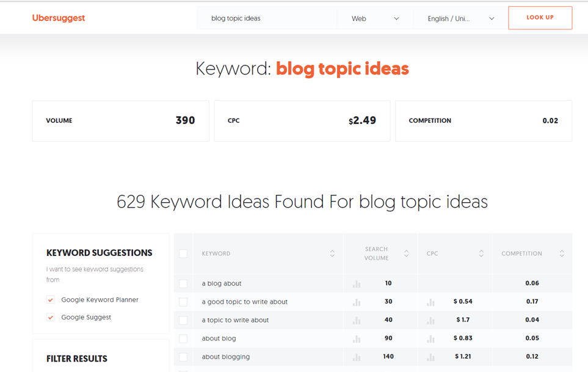The image size is (588, 372).
Task: Sort table by Keyword column arrows
Action: point(332,253)
